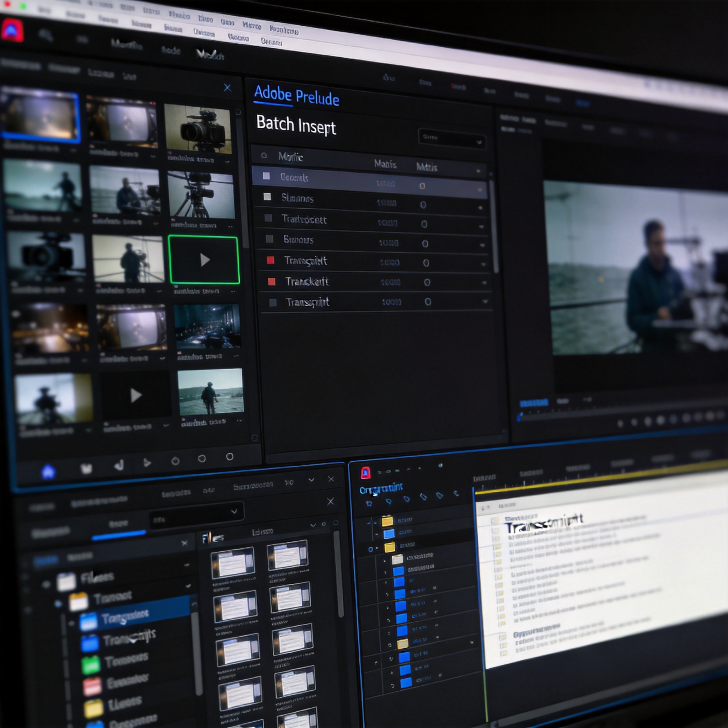728x728 pixels.
Task: Click the Files folder icon in the folder tree
Action: coord(67,582)
